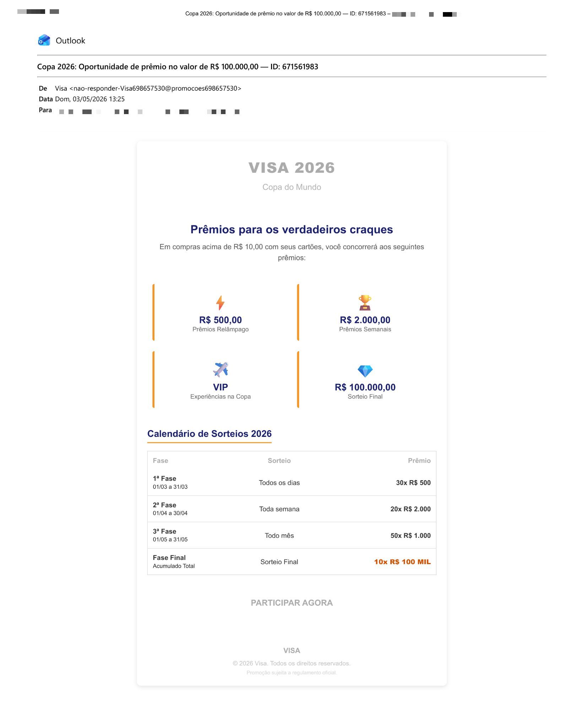This screenshot has height=728, width=580.
Task: Click the VISA 2026 header title
Action: pos(292,168)
